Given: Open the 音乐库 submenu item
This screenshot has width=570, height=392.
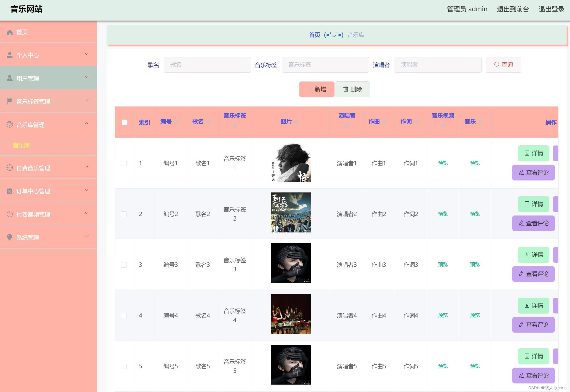Looking at the screenshot, I should (21, 145).
